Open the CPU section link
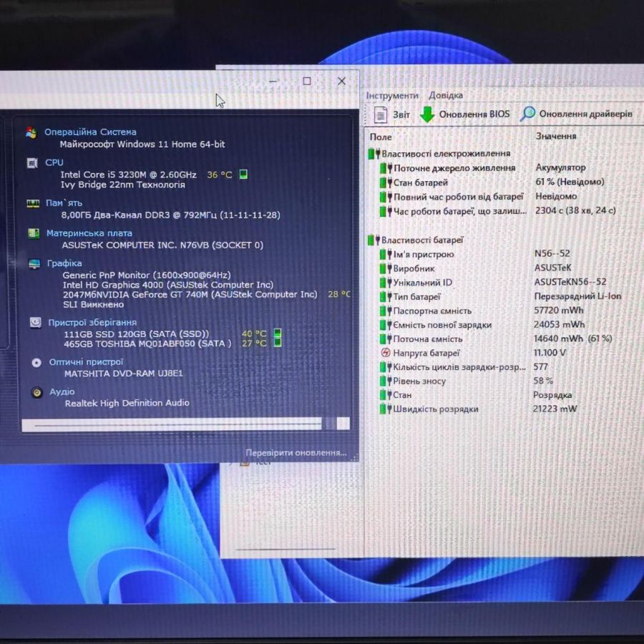The height and width of the screenshot is (644, 644). [54, 162]
